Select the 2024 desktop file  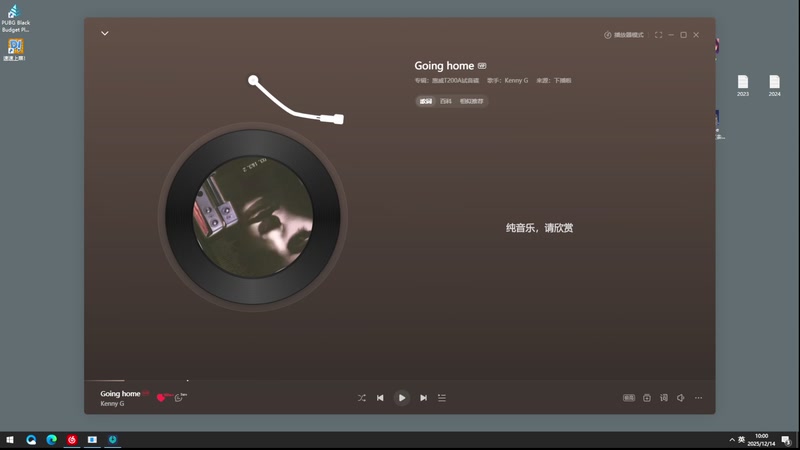pyautogui.click(x=774, y=86)
